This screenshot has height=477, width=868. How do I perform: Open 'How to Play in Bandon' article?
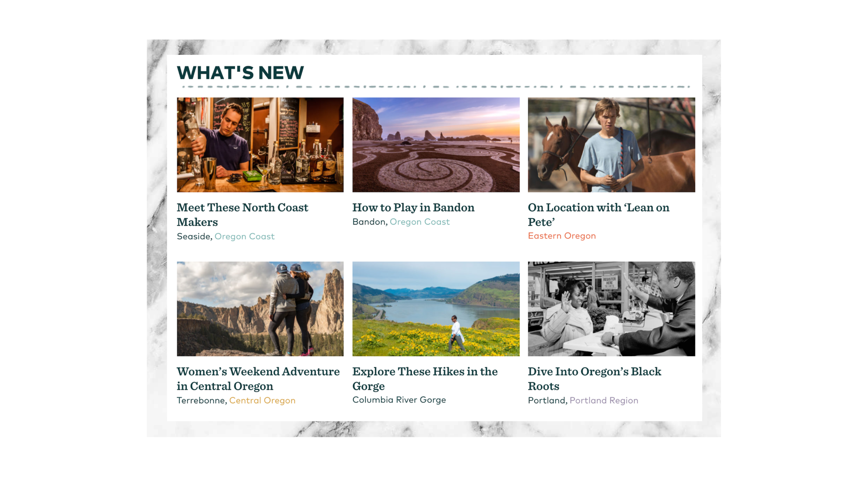pos(413,207)
